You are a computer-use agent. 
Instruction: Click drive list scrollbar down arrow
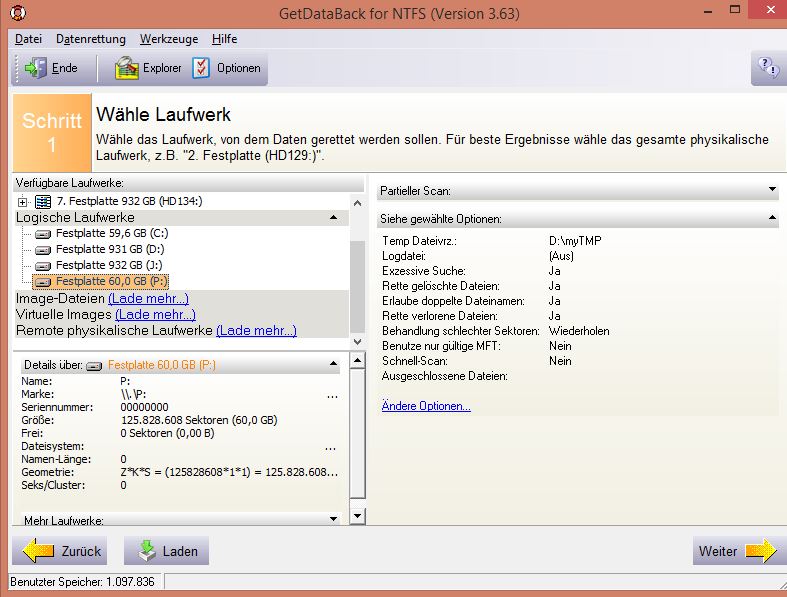point(357,341)
